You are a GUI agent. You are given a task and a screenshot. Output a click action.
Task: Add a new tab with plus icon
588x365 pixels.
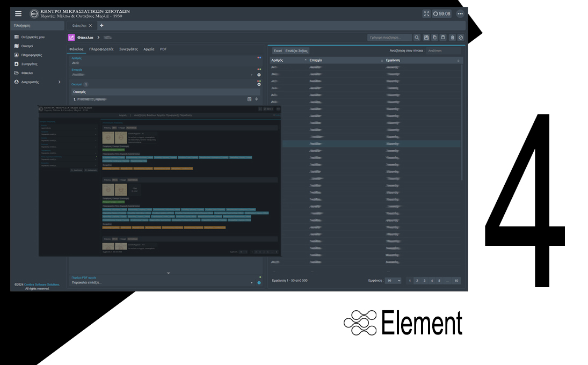point(101,25)
